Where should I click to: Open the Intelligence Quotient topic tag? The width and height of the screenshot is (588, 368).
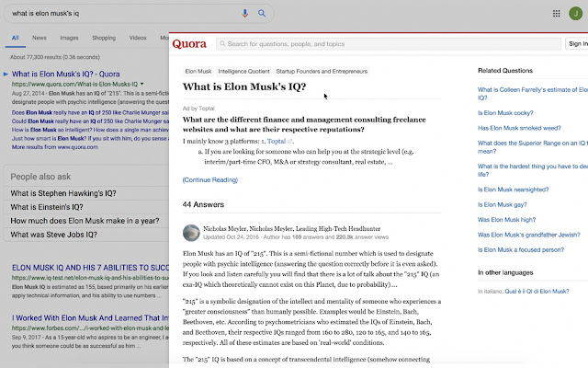point(243,72)
